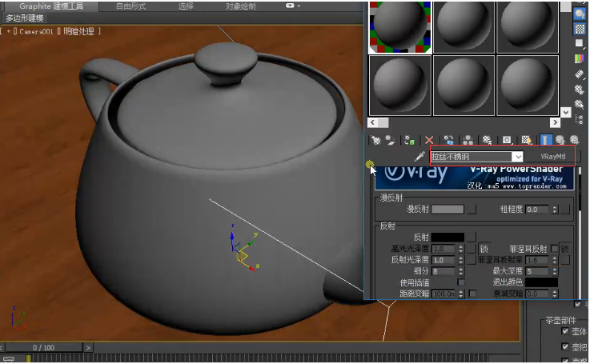590x364 pixels.
Task: Uncheck the 壶体 checkbox
Action: click(565, 331)
